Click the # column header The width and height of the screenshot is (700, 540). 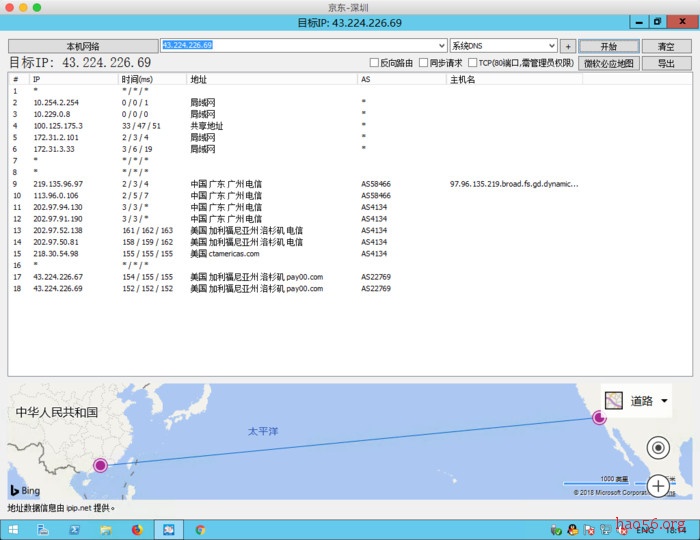pyautogui.click(x=19, y=79)
